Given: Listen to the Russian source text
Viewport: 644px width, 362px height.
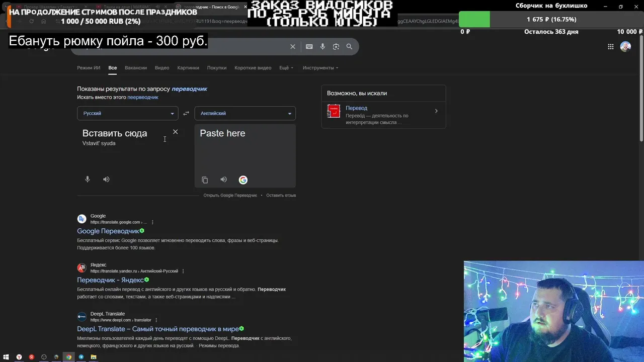Looking at the screenshot, I should pos(106,179).
